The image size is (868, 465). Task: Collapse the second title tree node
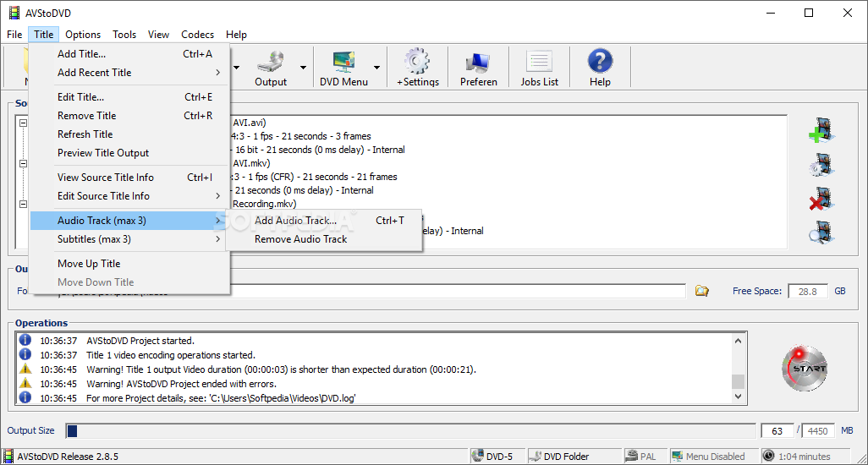tap(23, 164)
